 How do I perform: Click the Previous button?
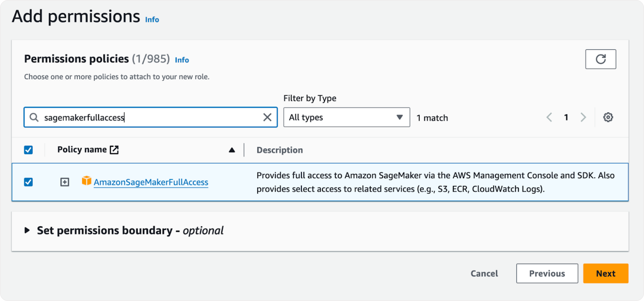547,273
